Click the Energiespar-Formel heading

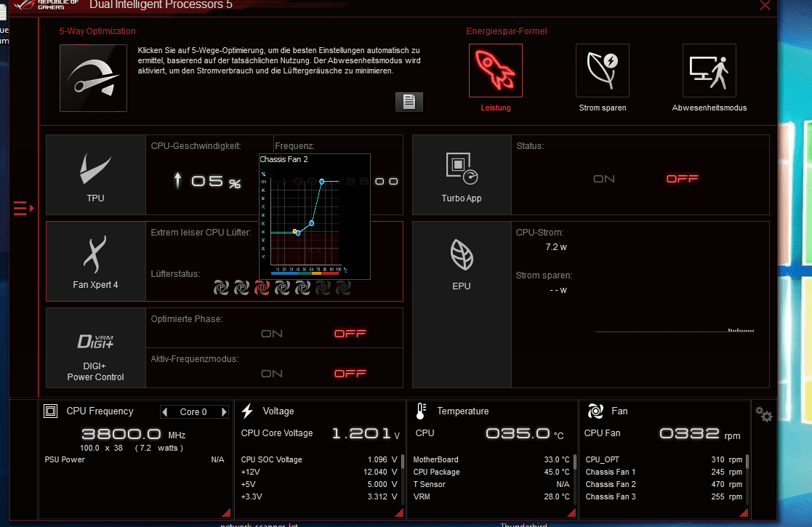tap(507, 31)
